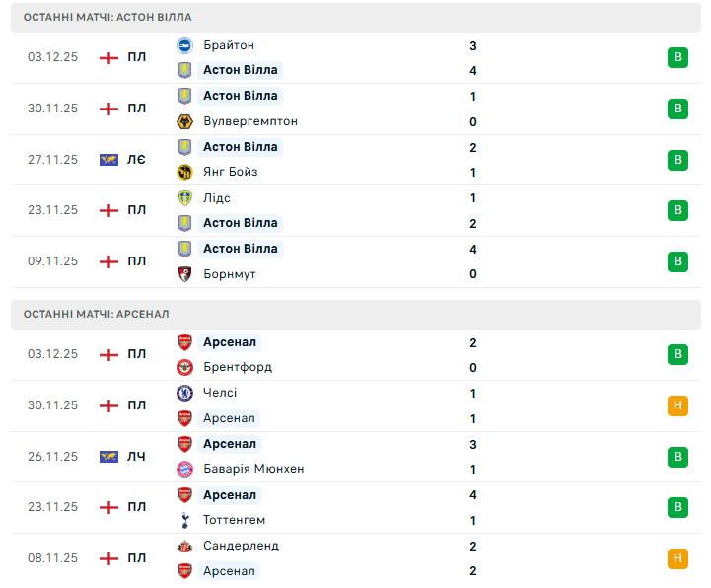Click the Europa League flag icon for 27.11.25
This screenshot has height=588, width=711.
108,160
